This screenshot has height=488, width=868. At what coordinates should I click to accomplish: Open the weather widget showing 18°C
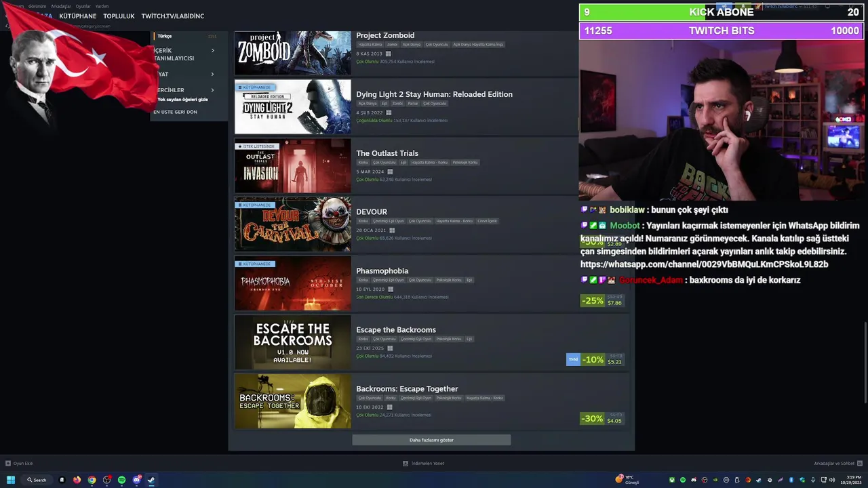pos(627,480)
